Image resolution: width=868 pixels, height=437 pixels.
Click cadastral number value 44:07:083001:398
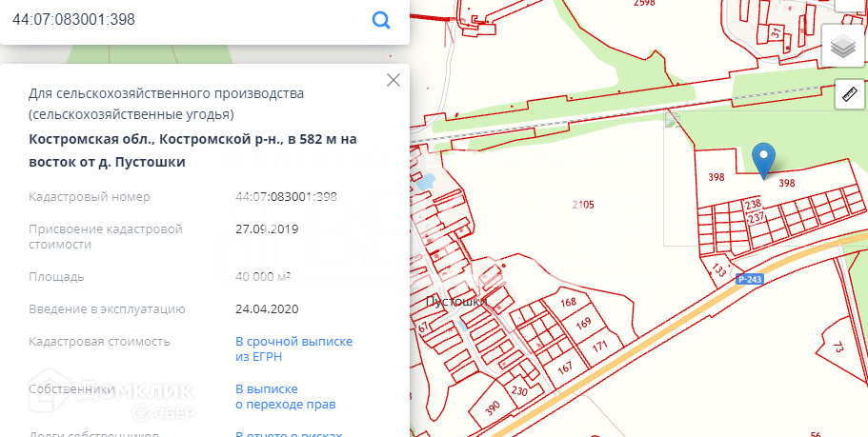point(286,197)
